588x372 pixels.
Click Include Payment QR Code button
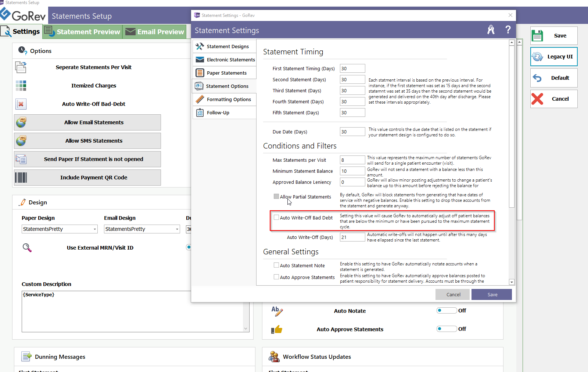click(x=87, y=178)
